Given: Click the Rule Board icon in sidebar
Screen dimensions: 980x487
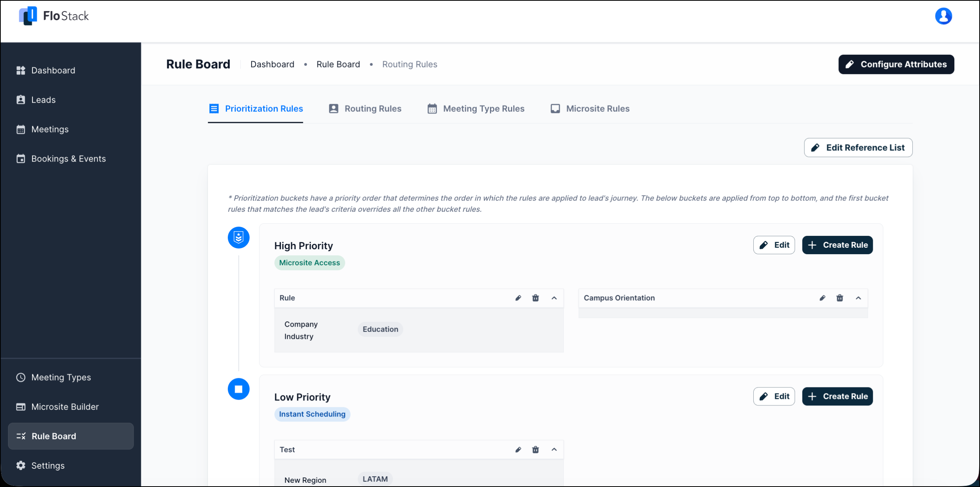Looking at the screenshot, I should (21, 436).
